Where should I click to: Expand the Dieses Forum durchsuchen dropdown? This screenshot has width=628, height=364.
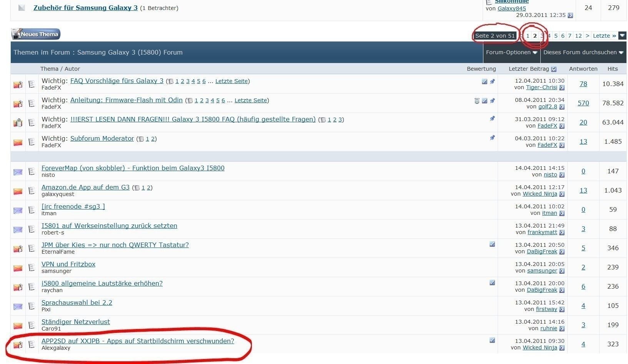point(583,52)
